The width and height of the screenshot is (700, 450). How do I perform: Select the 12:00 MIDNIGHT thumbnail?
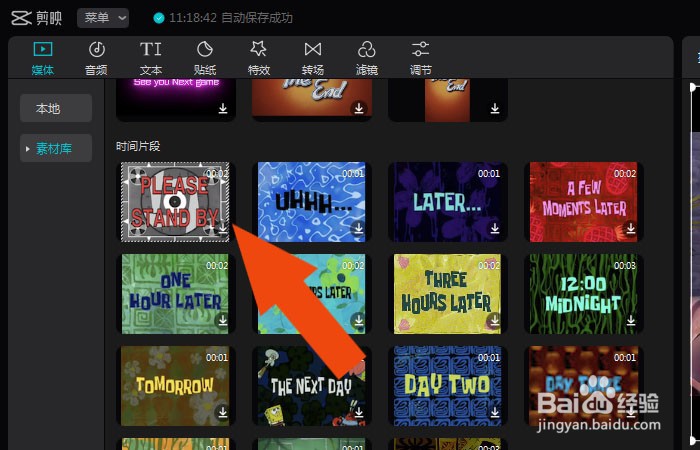tap(583, 294)
